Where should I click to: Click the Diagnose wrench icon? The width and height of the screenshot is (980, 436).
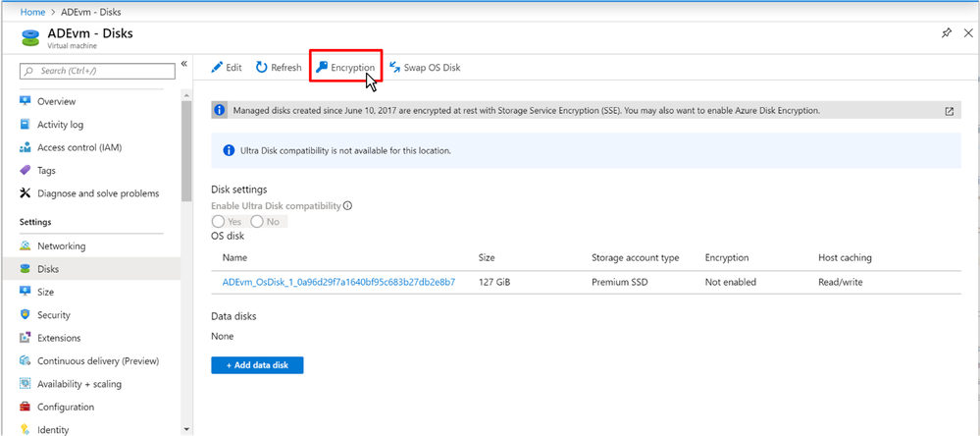25,193
